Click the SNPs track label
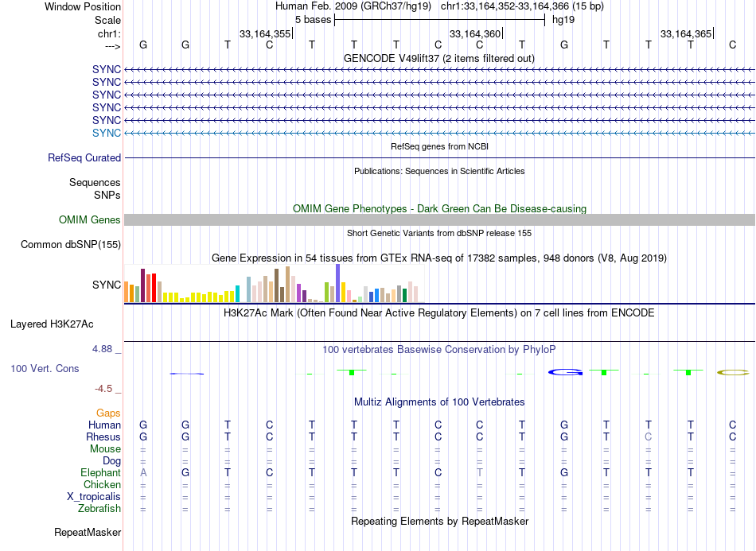Image resolution: width=756 pixels, height=551 pixels. coord(107,195)
